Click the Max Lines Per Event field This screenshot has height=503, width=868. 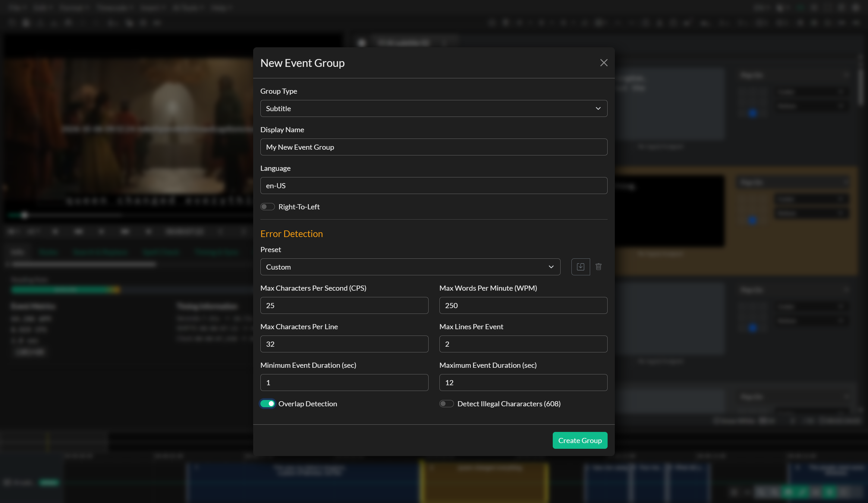point(523,344)
